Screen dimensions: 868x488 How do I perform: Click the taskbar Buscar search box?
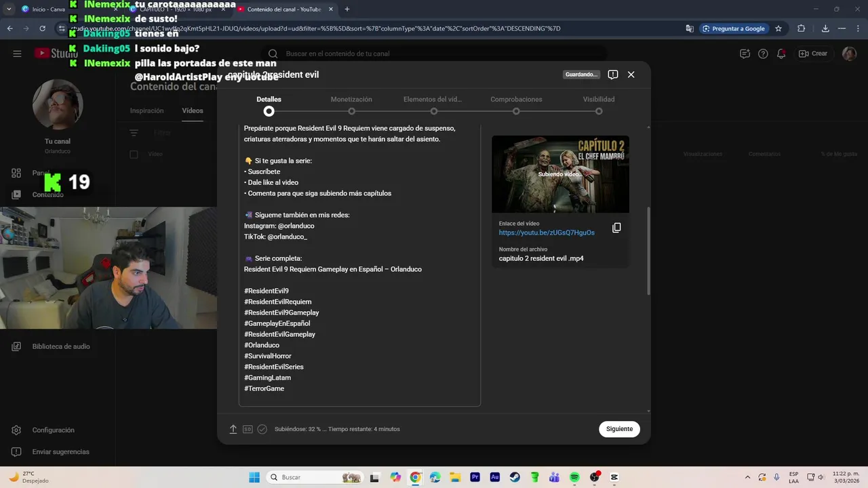click(x=315, y=477)
